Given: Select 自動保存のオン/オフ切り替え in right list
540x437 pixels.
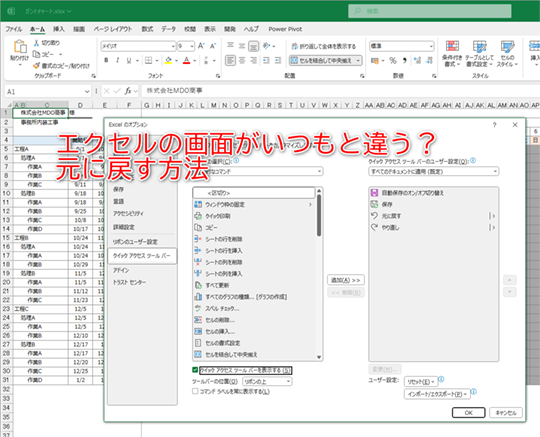Looking at the screenshot, I should pyautogui.click(x=433, y=193).
